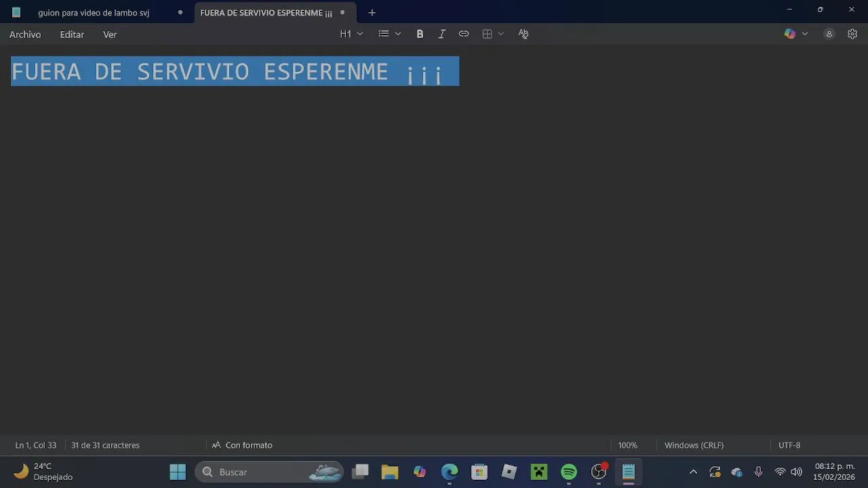Expand the list style chevron

(398, 34)
